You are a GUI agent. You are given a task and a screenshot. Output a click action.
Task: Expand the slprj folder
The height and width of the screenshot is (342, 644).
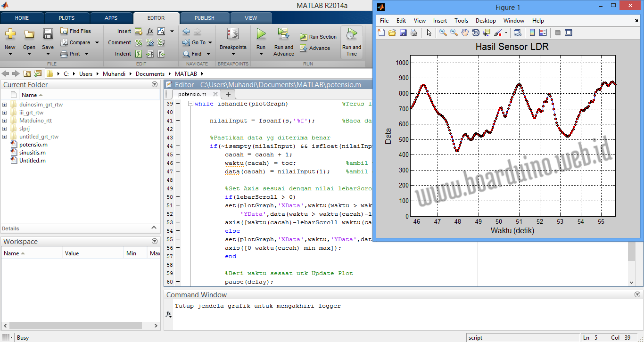[x=5, y=129]
